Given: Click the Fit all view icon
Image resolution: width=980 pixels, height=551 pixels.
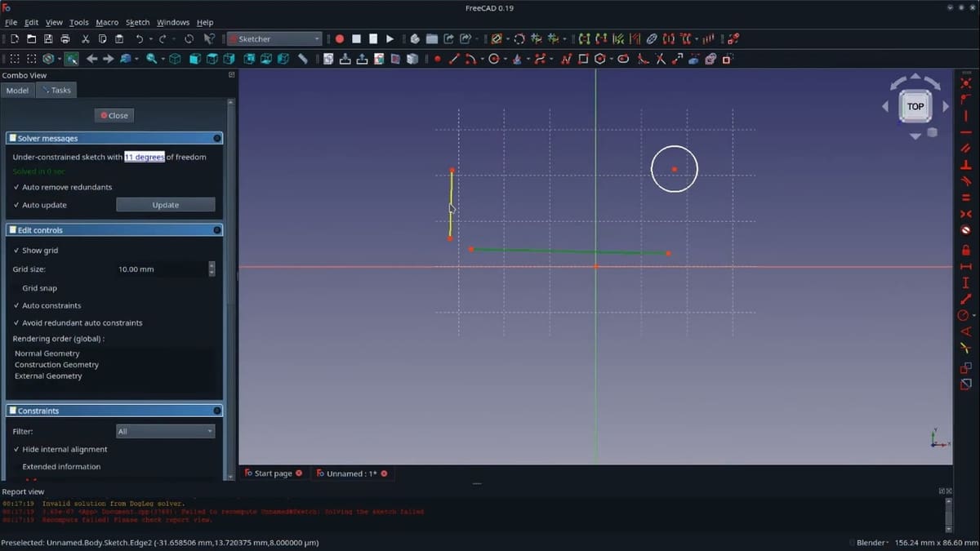Looking at the screenshot, I should [x=15, y=59].
